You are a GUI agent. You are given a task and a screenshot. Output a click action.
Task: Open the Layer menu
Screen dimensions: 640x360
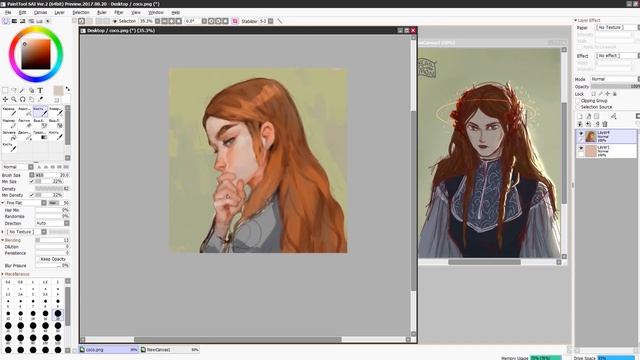coord(60,13)
